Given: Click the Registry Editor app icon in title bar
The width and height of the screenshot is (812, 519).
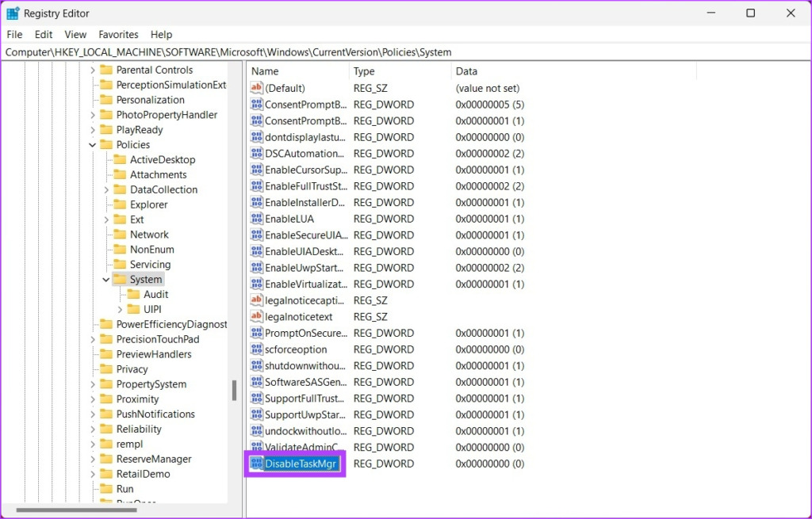Looking at the screenshot, I should 13,13.
